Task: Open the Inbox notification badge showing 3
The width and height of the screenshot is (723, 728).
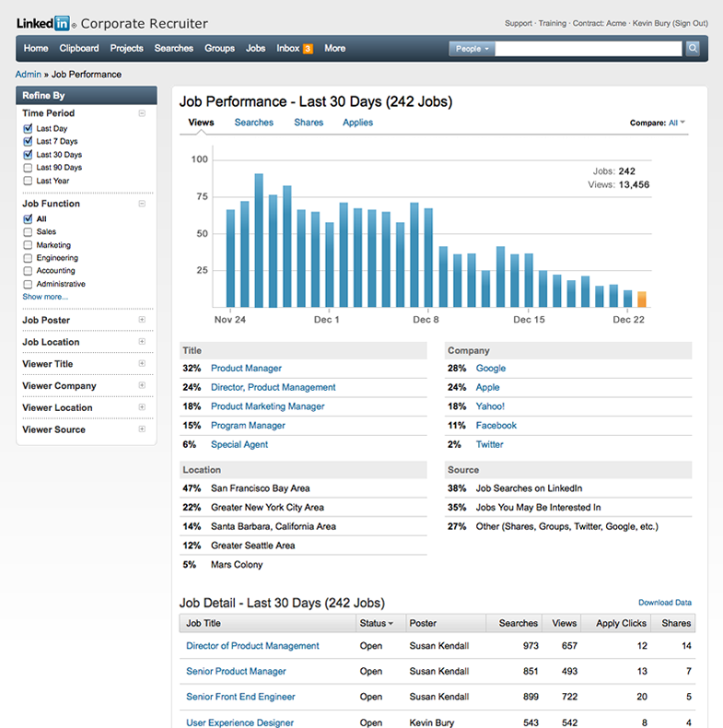Action: pyautogui.click(x=308, y=49)
